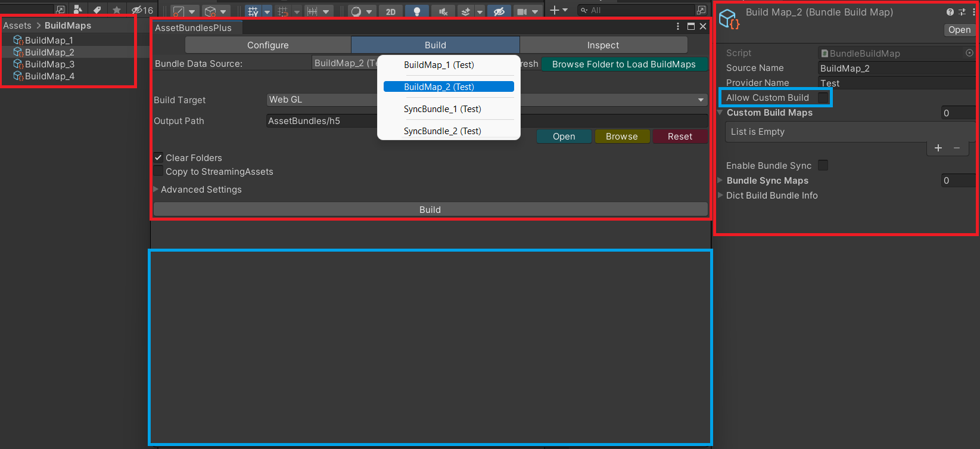Click the BuildMap_1 asset icon in Project

coord(18,41)
